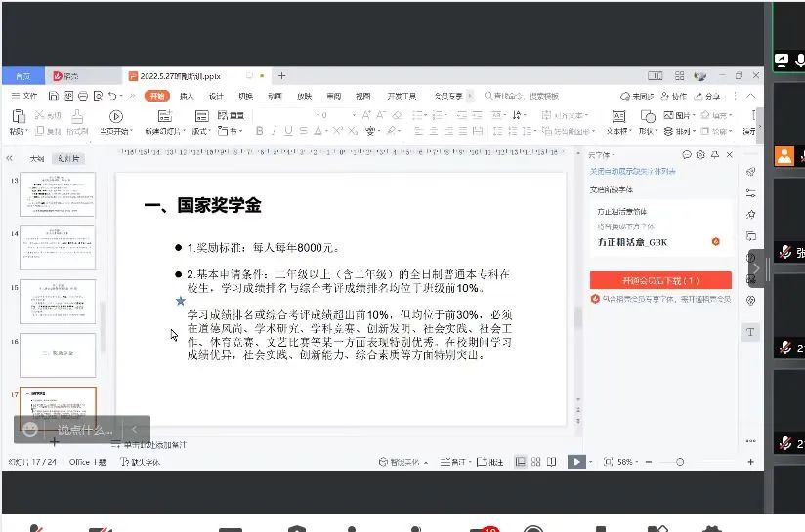Open the Insert ribbon tab
The height and width of the screenshot is (532, 805).
(x=187, y=96)
